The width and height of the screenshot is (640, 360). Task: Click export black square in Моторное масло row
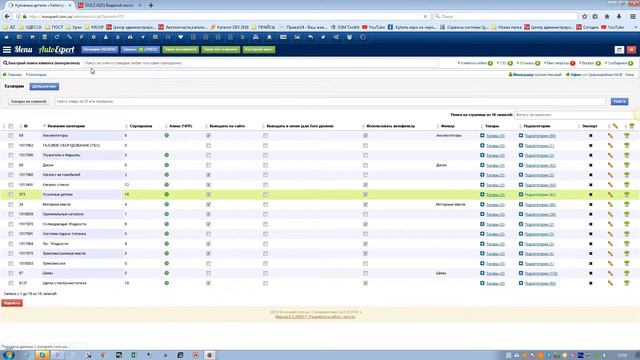(x=591, y=204)
